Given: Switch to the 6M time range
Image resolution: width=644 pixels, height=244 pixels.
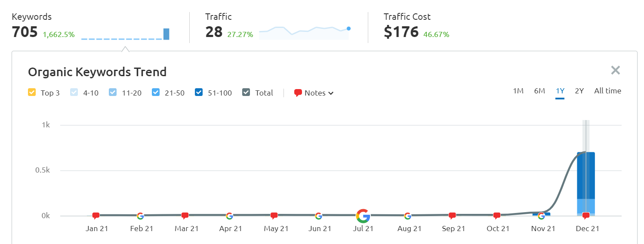Looking at the screenshot, I should pos(539,91).
